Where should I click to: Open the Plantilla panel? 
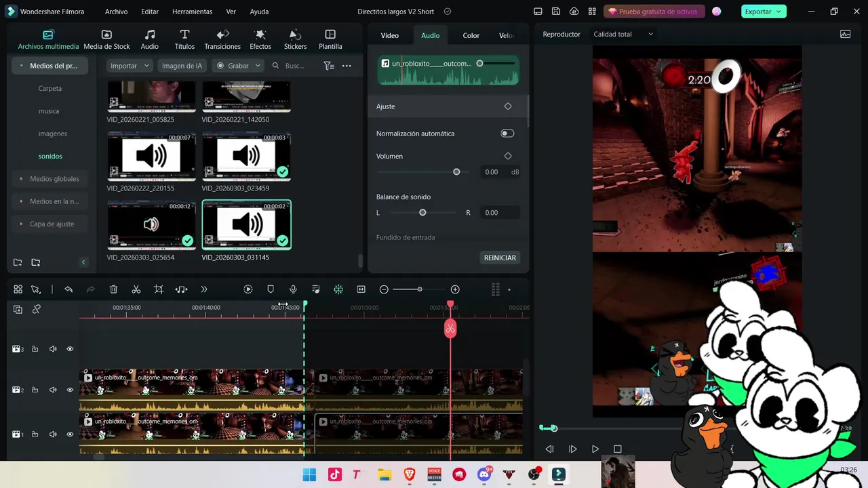(330, 40)
